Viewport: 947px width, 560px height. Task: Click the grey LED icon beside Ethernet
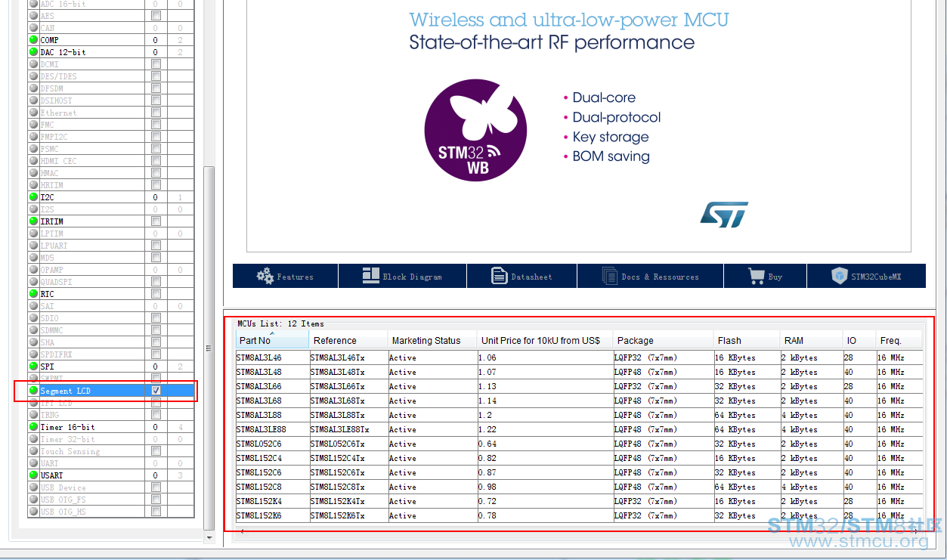(33, 113)
